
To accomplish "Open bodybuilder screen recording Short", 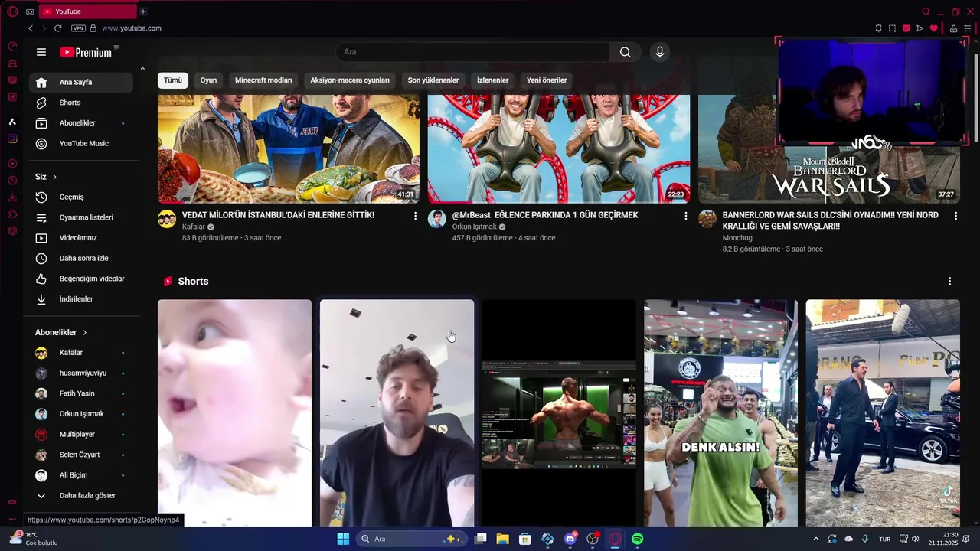I will [559, 412].
